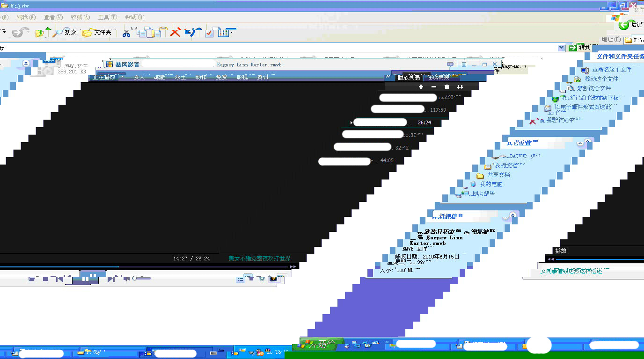Image resolution: width=644 pixels, height=359 pixels.
Task: Open the Explorer address bar dropdown
Action: [x=562, y=48]
